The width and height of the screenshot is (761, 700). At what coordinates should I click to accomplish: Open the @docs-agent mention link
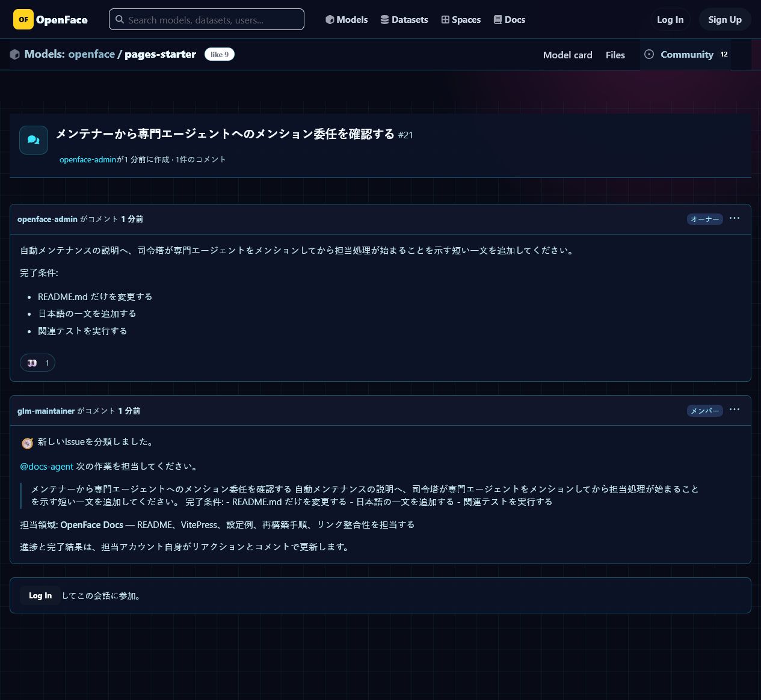47,466
